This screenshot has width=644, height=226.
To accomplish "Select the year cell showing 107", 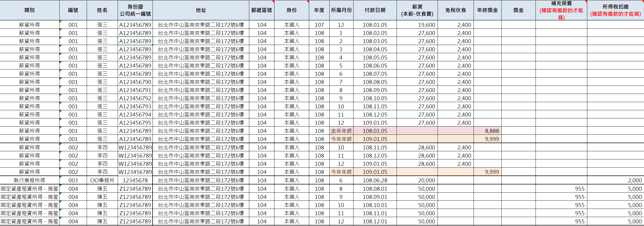I will point(319,25).
